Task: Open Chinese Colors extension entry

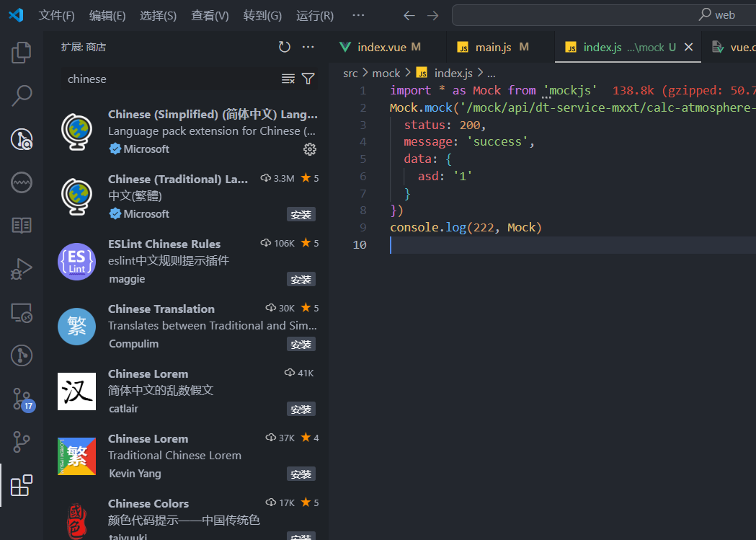Action: [186, 515]
